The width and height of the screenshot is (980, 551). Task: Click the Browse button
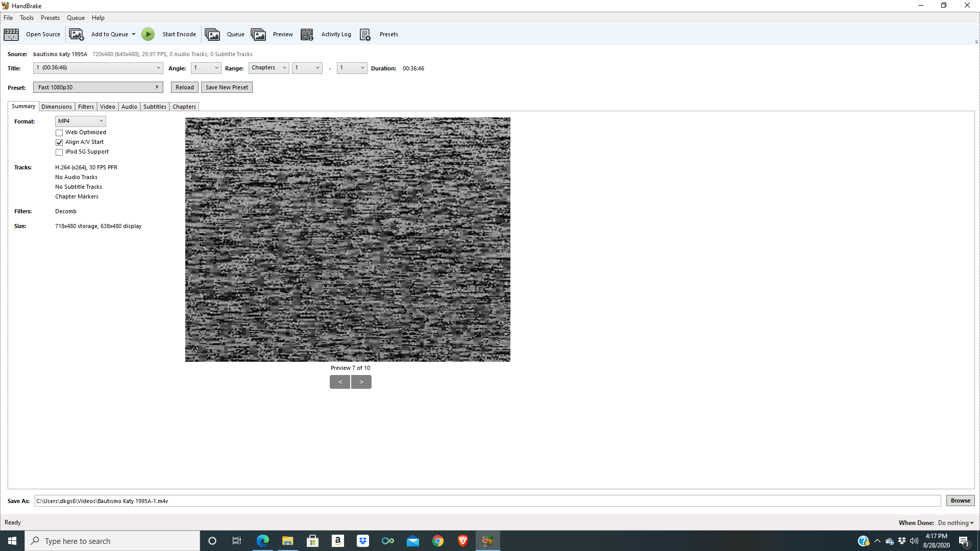[961, 500]
